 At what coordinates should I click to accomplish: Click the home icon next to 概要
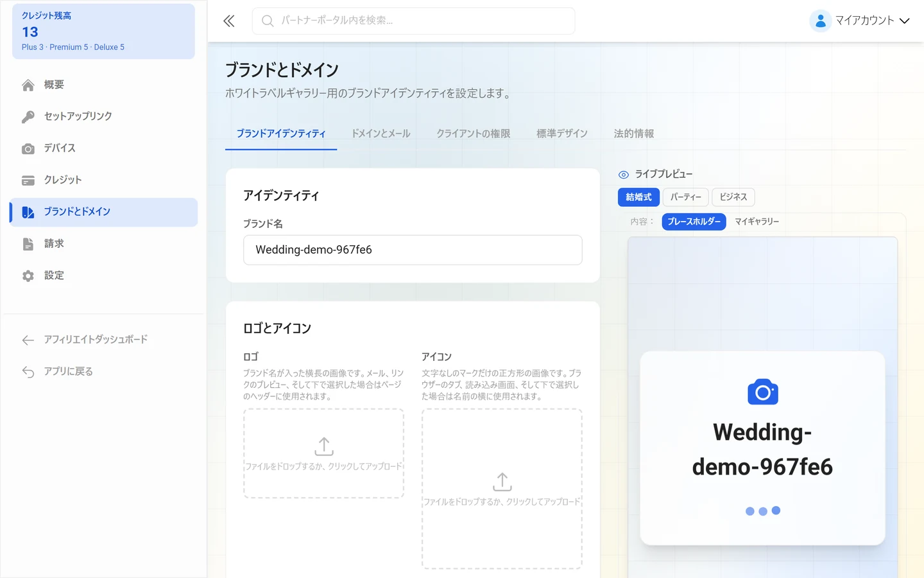pos(28,85)
